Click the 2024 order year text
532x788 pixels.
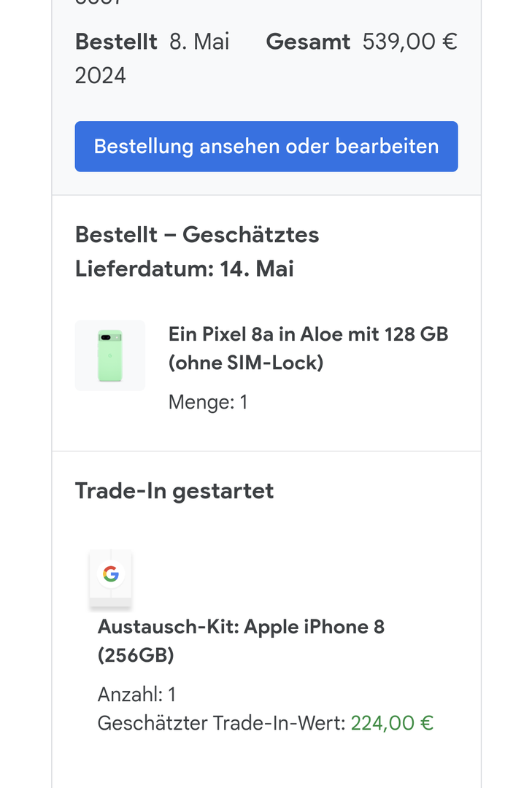tap(101, 75)
